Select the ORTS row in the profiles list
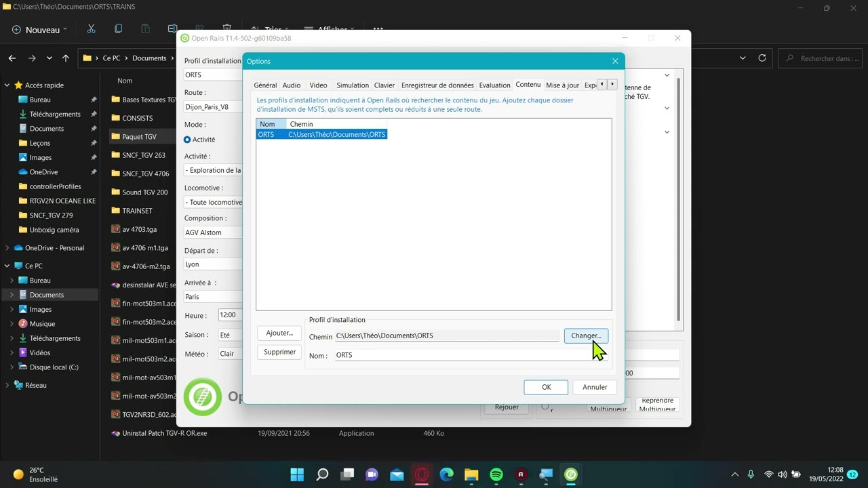The height and width of the screenshot is (488, 868). [x=321, y=134]
